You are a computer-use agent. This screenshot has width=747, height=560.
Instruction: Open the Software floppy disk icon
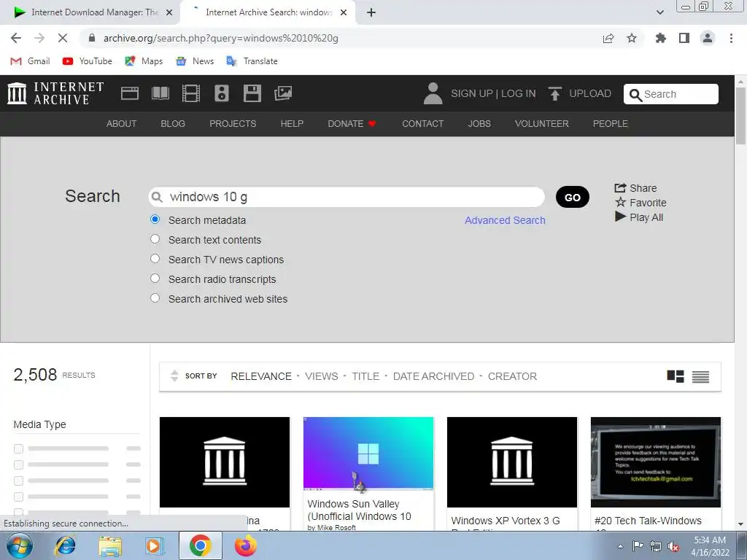[x=252, y=93]
